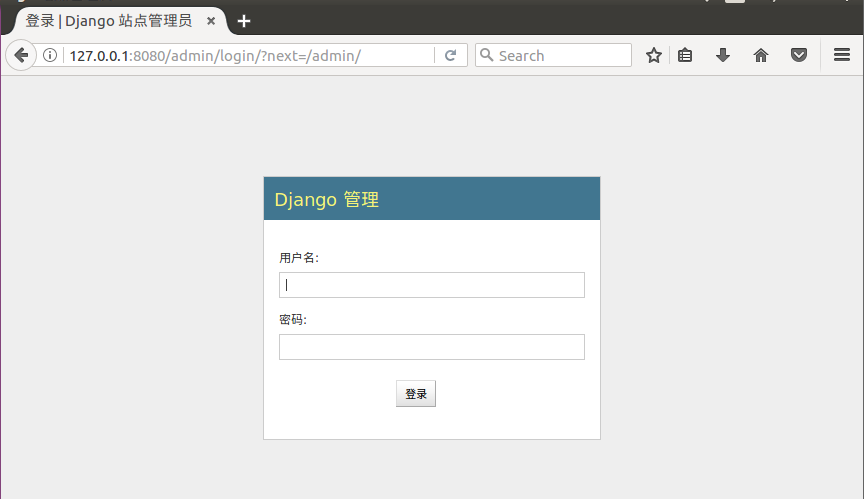
Task: Click the Django 管理 header title
Action: point(327,199)
